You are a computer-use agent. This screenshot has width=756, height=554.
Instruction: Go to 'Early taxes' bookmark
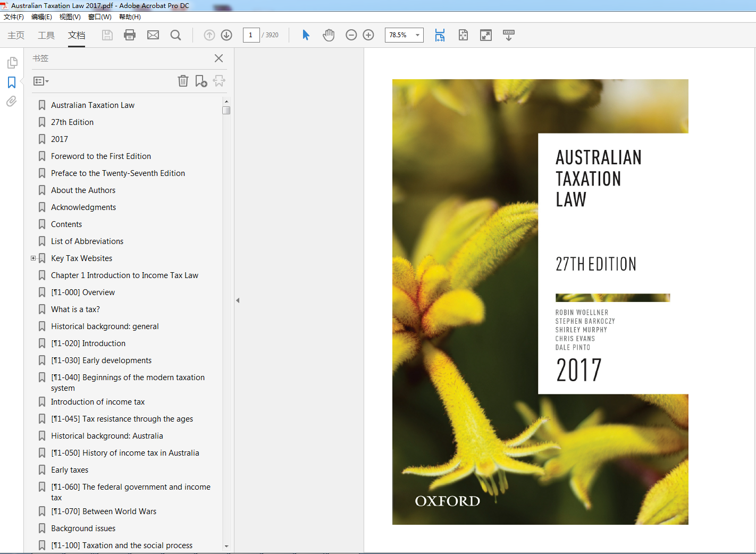70,470
